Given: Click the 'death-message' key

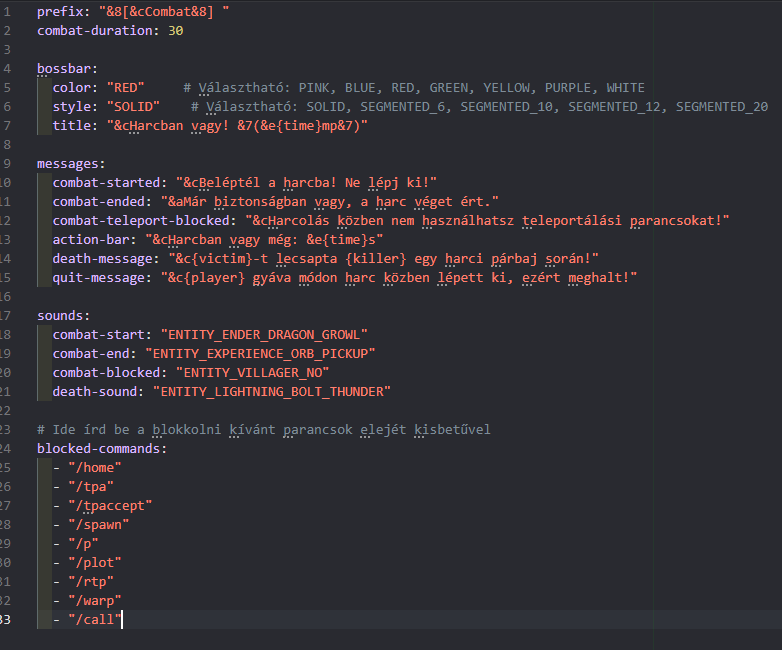Looking at the screenshot, I should [x=103, y=259].
